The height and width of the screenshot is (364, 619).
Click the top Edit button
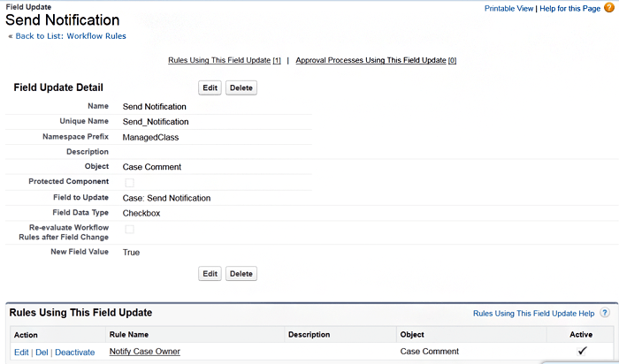pyautogui.click(x=210, y=87)
